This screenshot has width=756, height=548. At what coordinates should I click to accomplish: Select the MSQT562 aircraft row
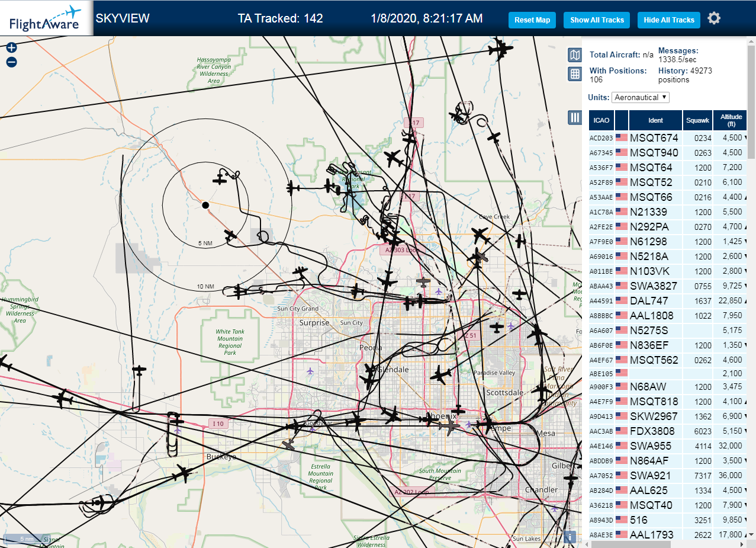668,360
